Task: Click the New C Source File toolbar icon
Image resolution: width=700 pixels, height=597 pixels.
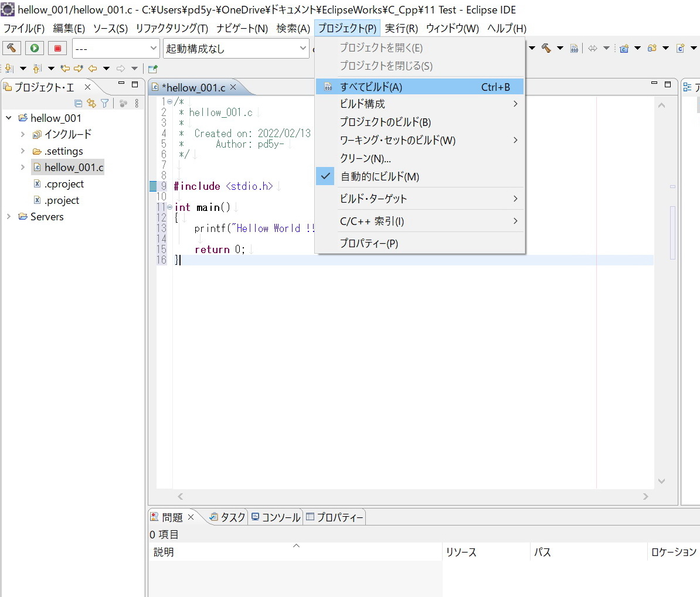Action: pyautogui.click(x=680, y=48)
